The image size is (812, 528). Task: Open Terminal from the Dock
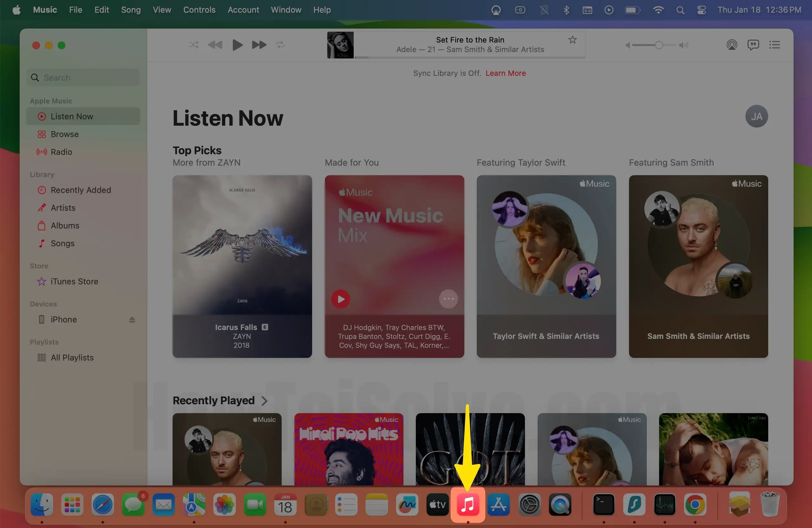pyautogui.click(x=604, y=504)
